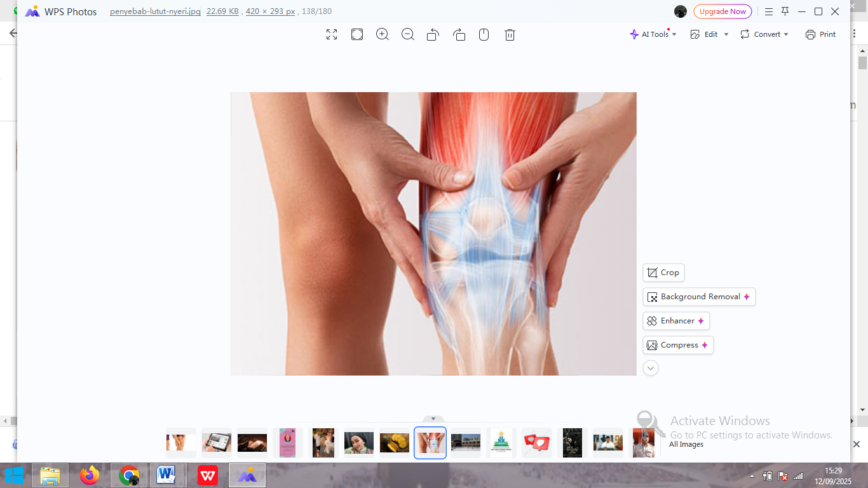
Task: Select the highlighted knee pain thumbnail
Action: pyautogui.click(x=430, y=443)
